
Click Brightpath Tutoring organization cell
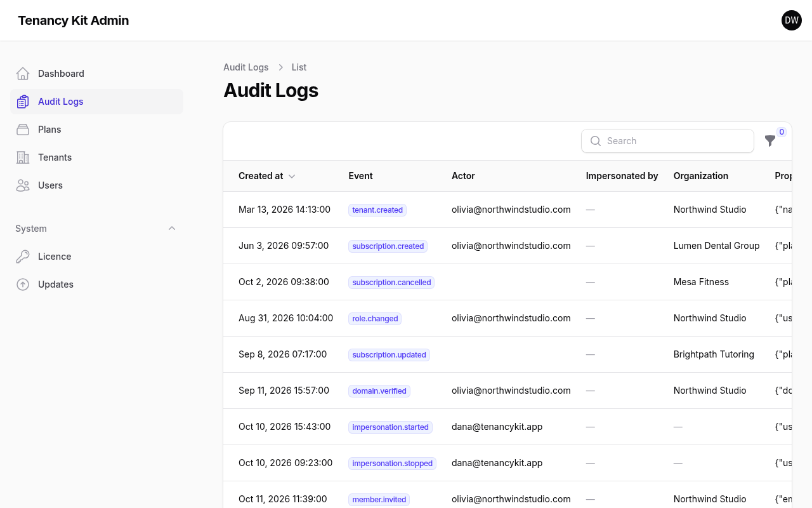click(714, 354)
